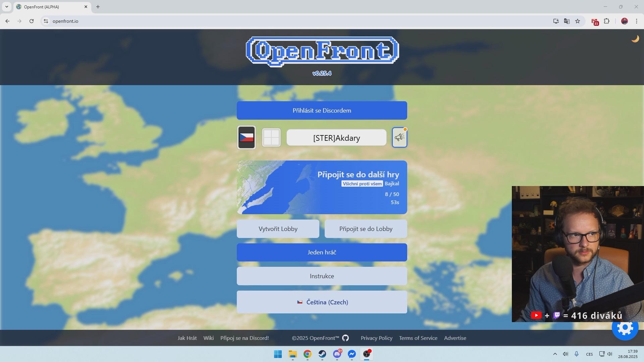644x362 pixels.
Task: Open the OBS app in the taskbar
Action: 367,354
